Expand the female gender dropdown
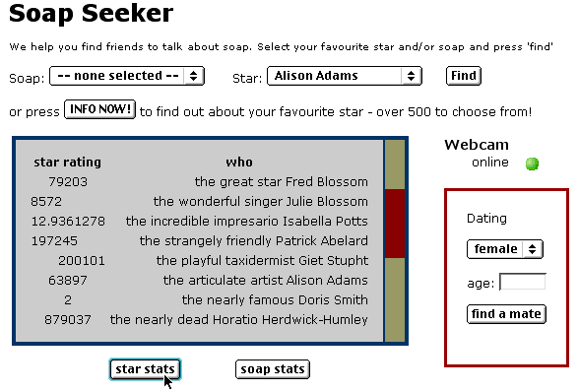The width and height of the screenshot is (579, 392). (505, 249)
